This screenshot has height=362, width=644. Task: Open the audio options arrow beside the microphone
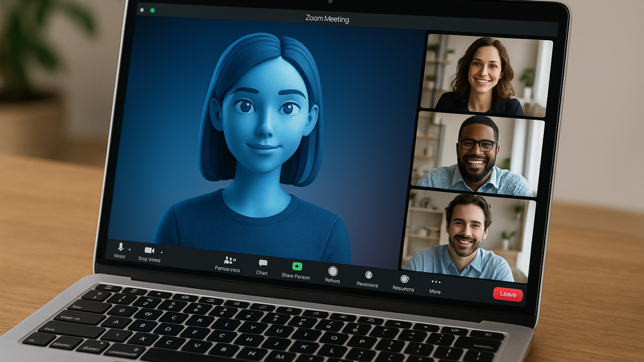130,250
